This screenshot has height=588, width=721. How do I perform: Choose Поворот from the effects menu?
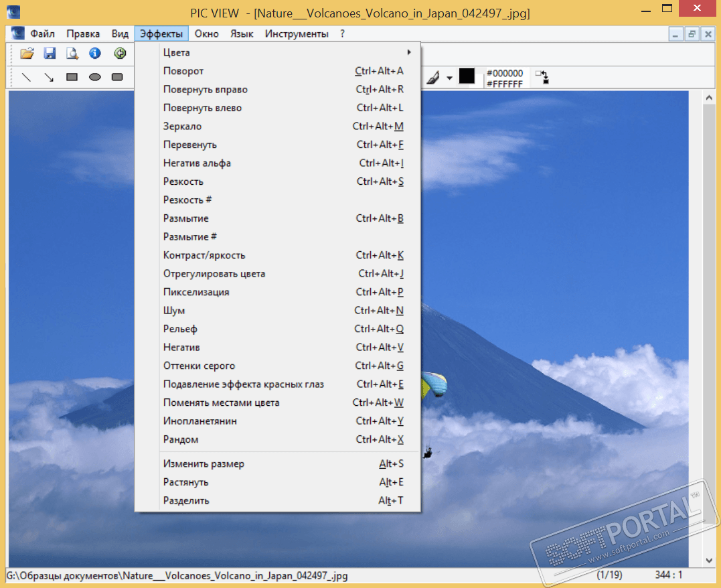pos(278,71)
